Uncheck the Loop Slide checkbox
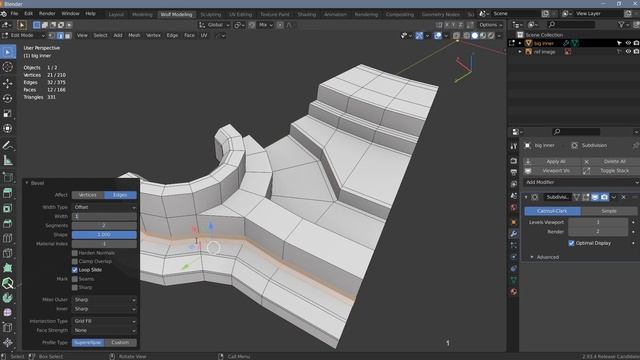The width and height of the screenshot is (640, 360). click(x=75, y=270)
